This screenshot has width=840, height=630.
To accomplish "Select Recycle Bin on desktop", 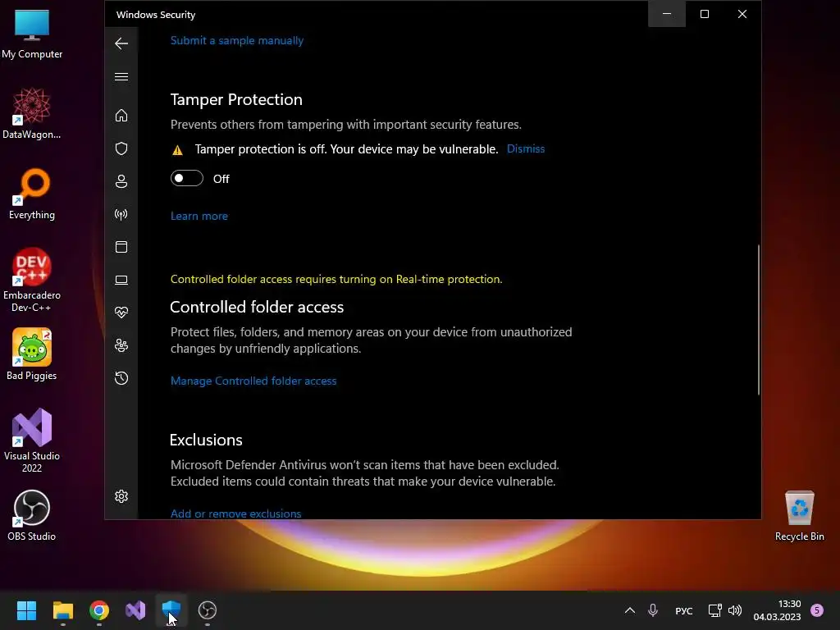I will [799, 515].
